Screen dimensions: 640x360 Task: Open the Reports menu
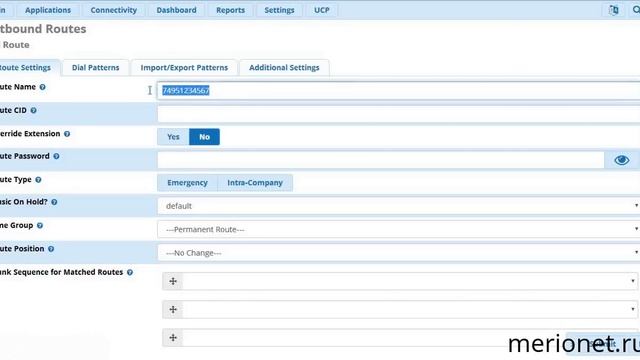tap(231, 10)
